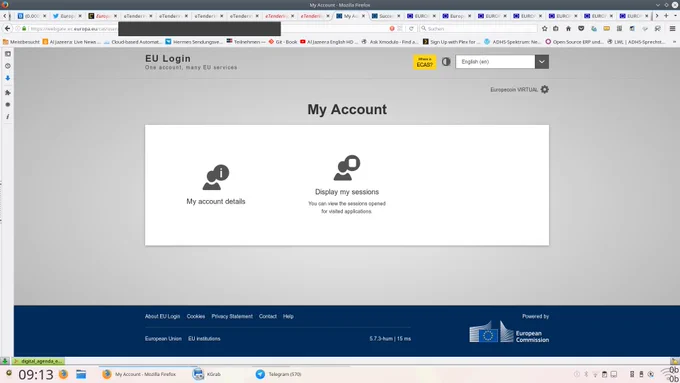The image size is (680, 383).
Task: Switch to the first eTender tab
Action: click(x=138, y=16)
